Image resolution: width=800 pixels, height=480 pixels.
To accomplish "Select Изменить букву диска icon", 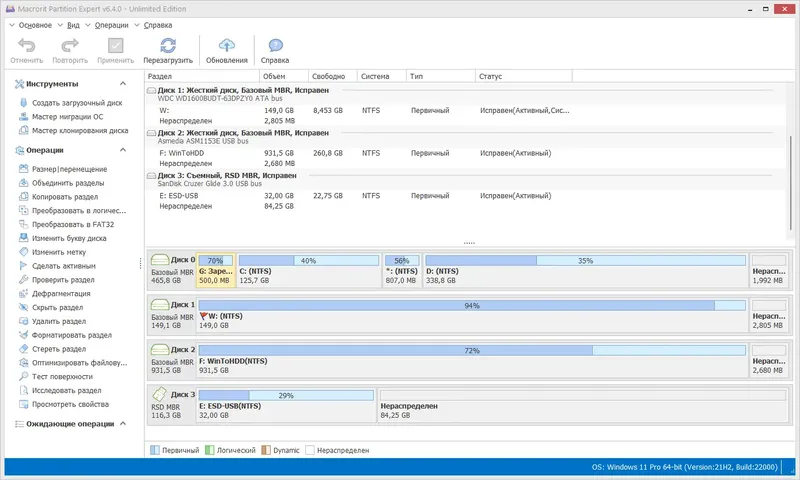I will 23,238.
